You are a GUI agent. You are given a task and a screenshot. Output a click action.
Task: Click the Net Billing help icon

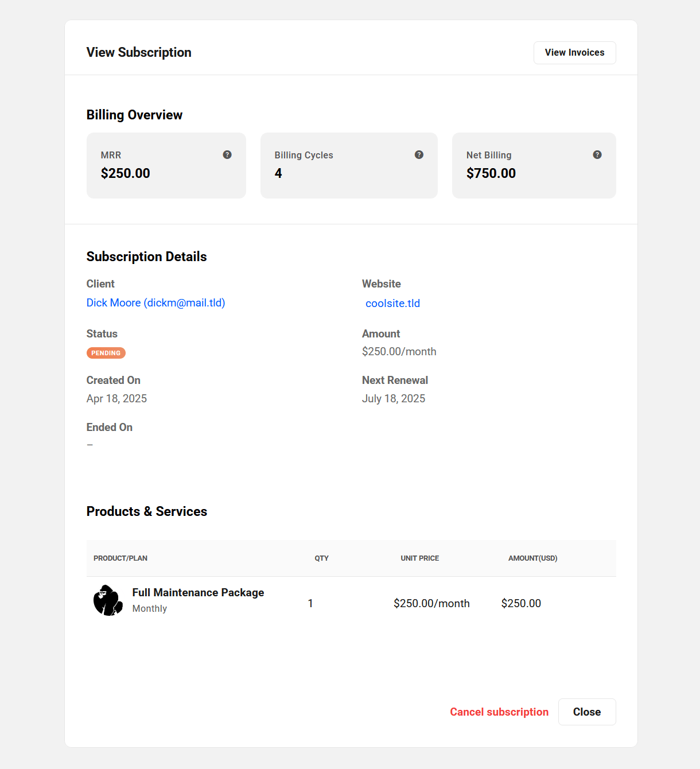coord(597,155)
